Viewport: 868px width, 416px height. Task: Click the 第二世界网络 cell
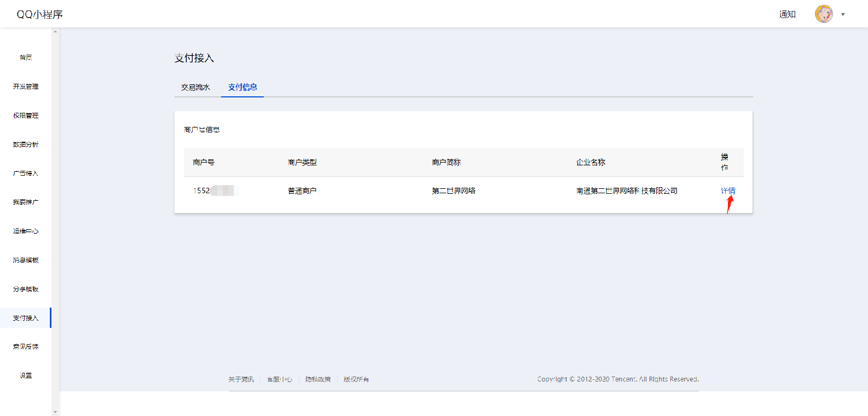(x=454, y=190)
